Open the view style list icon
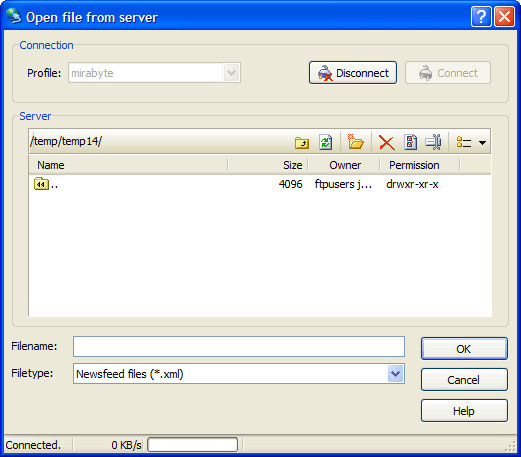The width and height of the screenshot is (521, 457). [464, 142]
